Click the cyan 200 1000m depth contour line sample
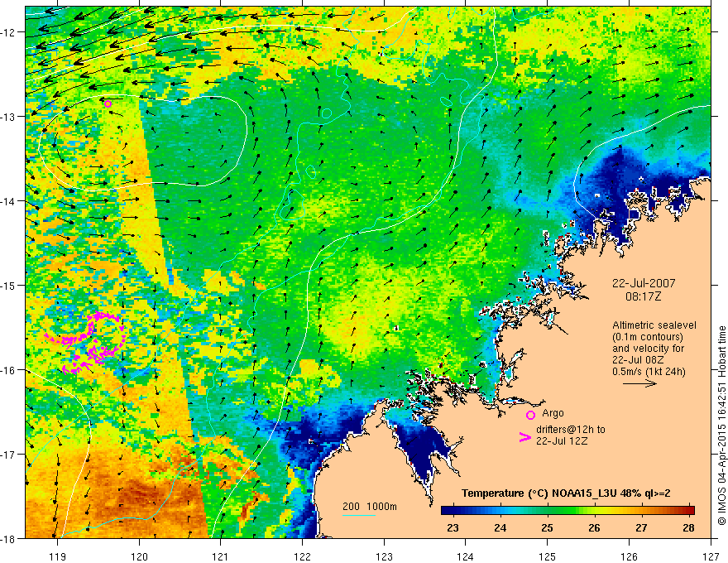 (x=359, y=515)
